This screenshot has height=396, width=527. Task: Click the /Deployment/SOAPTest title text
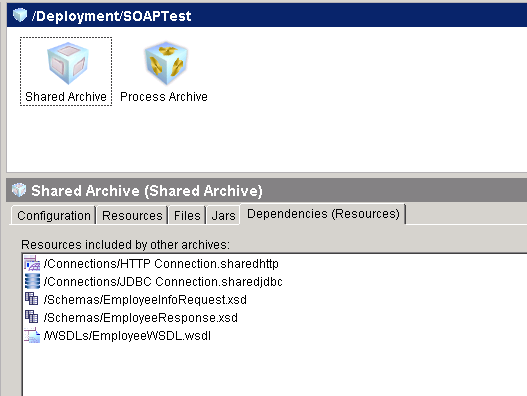coord(111,16)
